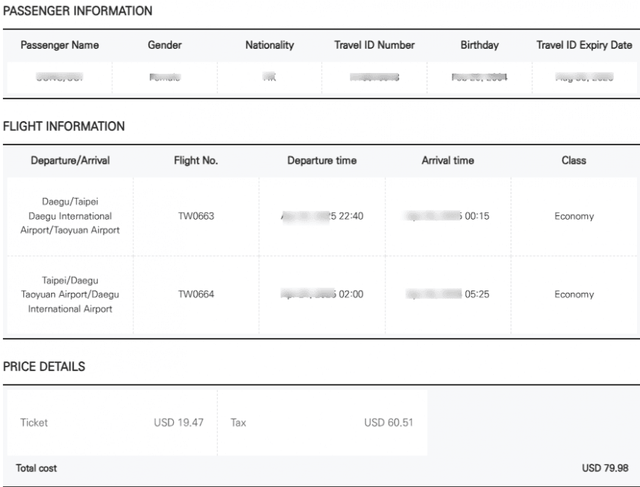Click the Travel ID Number column header
The image size is (640, 487).
click(x=374, y=45)
